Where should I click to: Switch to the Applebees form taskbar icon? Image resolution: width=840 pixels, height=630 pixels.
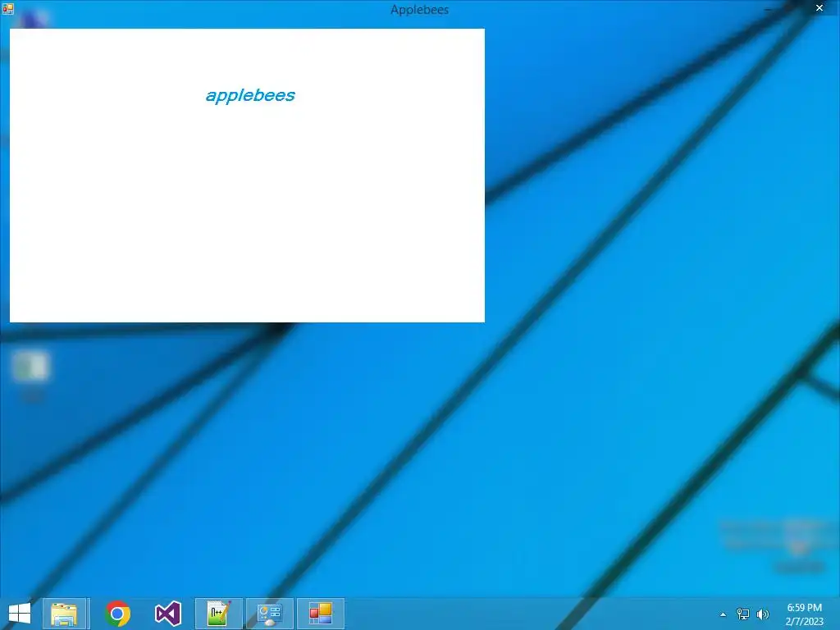(x=321, y=614)
